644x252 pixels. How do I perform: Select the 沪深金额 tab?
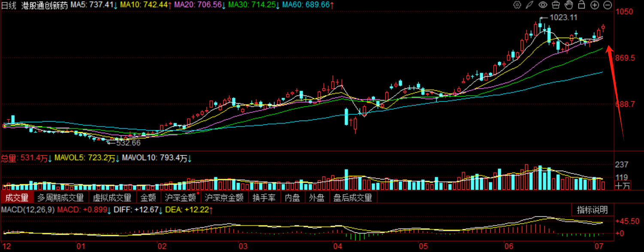coord(181,198)
